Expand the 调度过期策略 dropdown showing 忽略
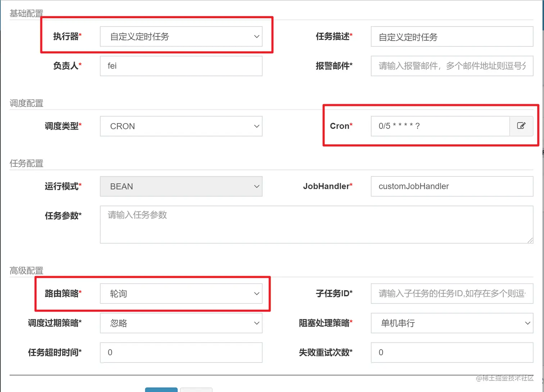 (181, 323)
